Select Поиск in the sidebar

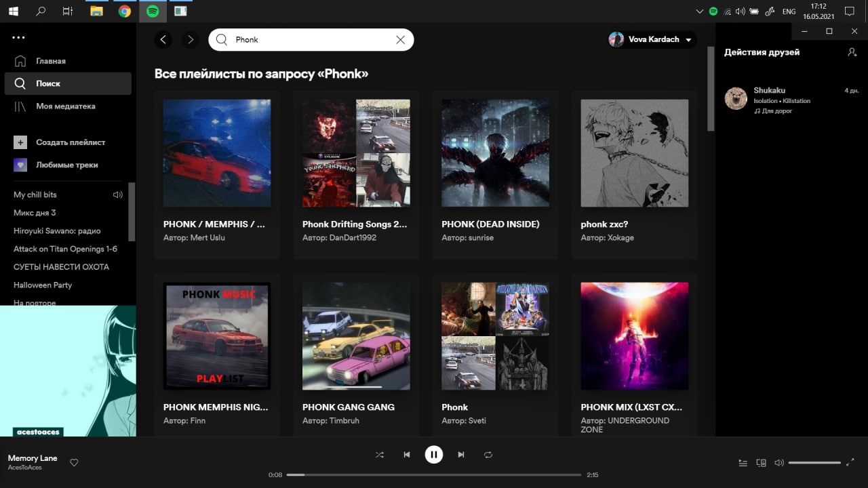pos(68,83)
